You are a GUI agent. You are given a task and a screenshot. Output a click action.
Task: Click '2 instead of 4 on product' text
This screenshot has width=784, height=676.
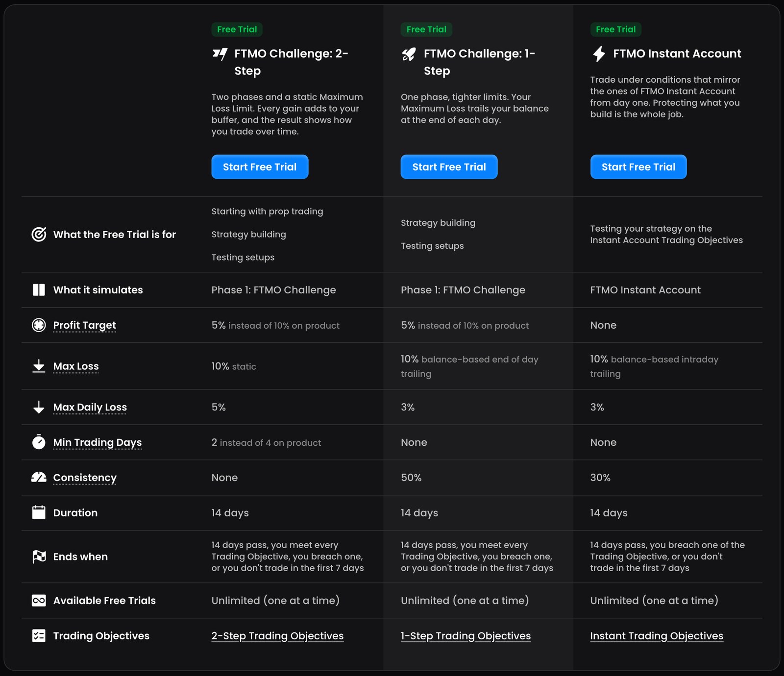click(266, 443)
